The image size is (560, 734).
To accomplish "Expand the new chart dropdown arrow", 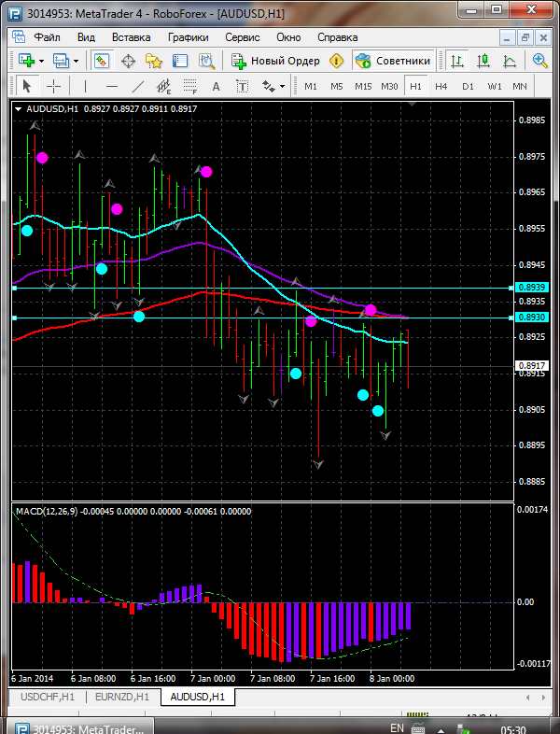I will click(43, 61).
